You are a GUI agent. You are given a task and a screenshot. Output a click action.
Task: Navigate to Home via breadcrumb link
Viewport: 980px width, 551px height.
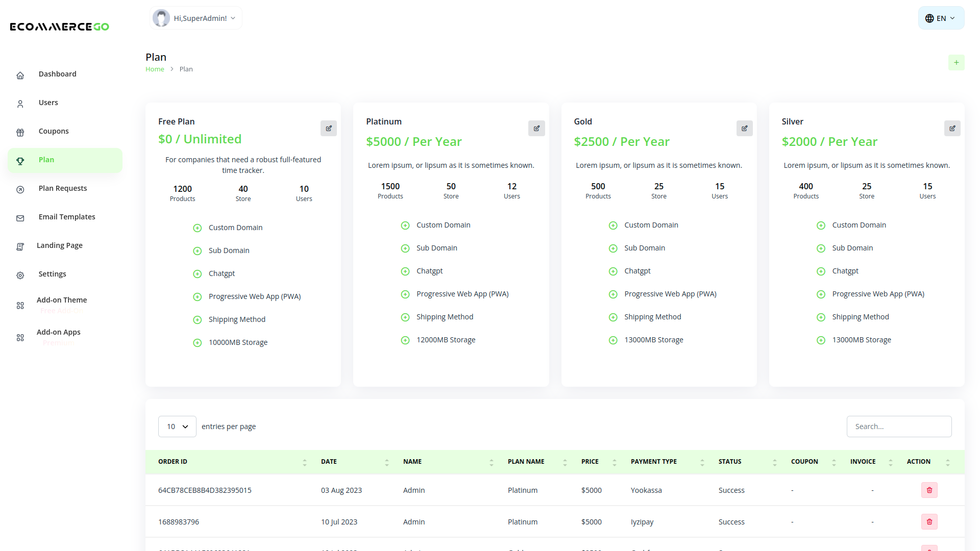pyautogui.click(x=155, y=69)
